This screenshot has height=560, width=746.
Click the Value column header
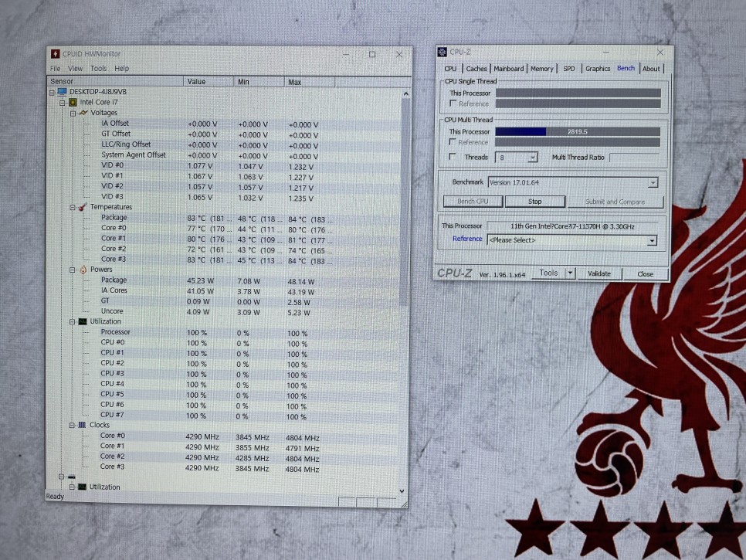(209, 82)
